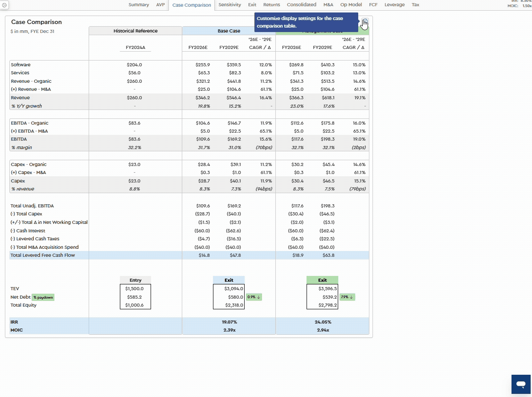This screenshot has width=532, height=397.
Task: Click the 7.9% paydown arrow badge
Action: tap(347, 297)
